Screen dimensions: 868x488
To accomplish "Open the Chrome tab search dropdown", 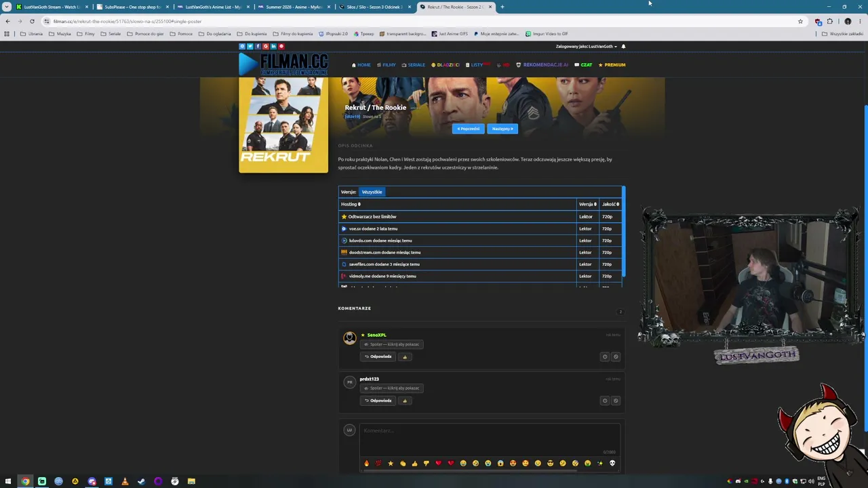I will click(x=7, y=7).
